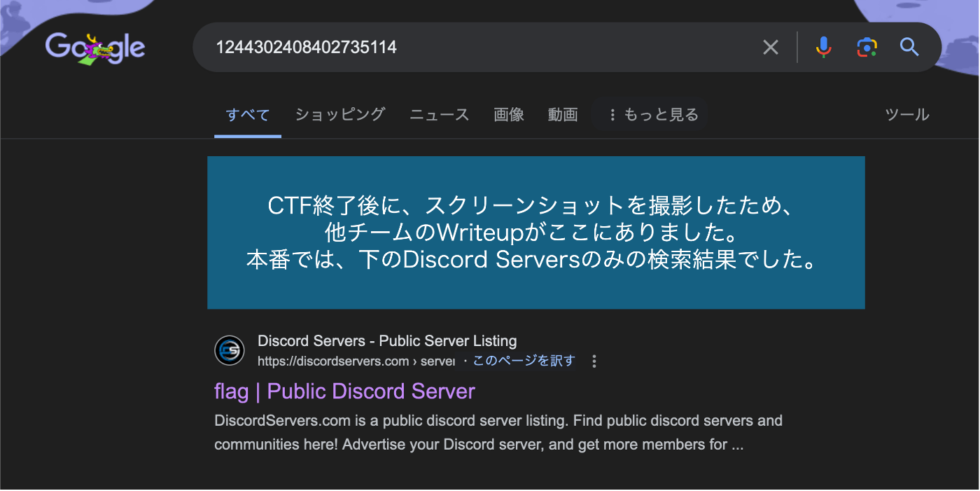The image size is (980, 491).
Task: Submit search with magnifying glass icon
Action: pyautogui.click(x=909, y=47)
